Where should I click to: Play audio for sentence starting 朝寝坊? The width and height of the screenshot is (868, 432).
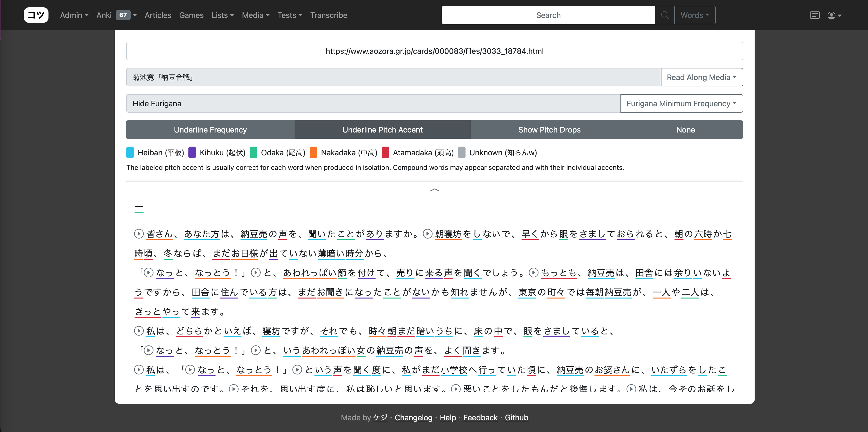pyautogui.click(x=427, y=234)
